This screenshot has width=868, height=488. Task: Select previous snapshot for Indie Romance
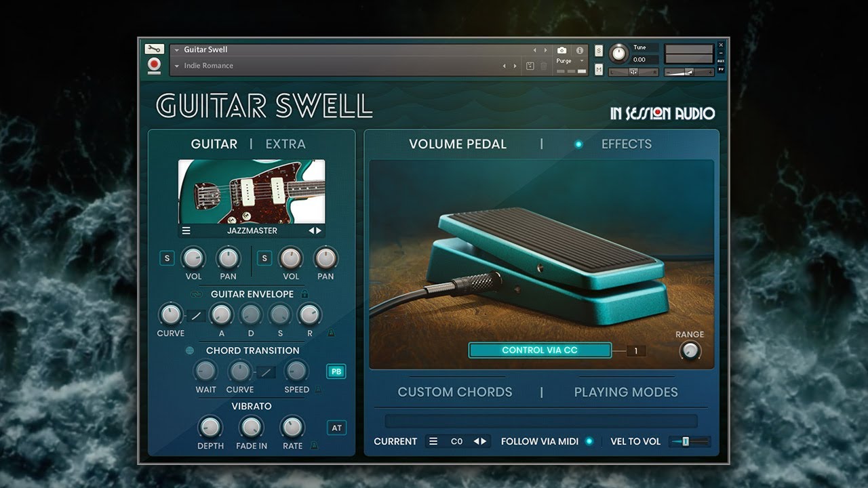[504, 66]
